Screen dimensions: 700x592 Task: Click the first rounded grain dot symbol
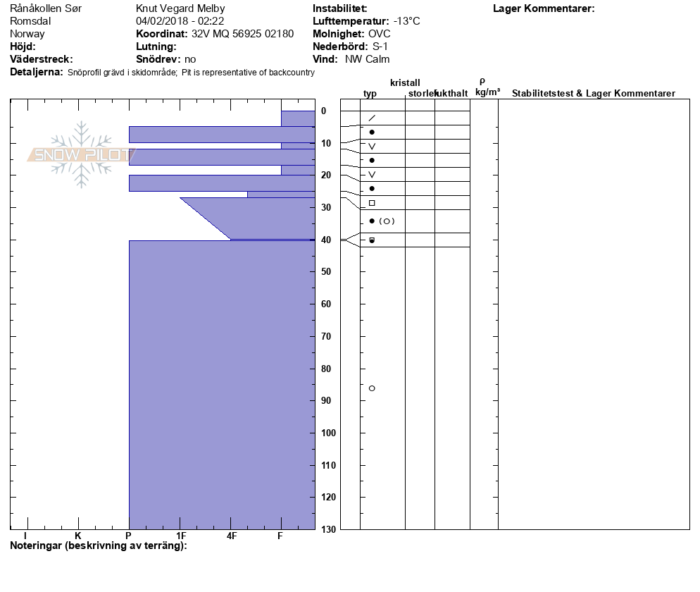tap(372, 132)
